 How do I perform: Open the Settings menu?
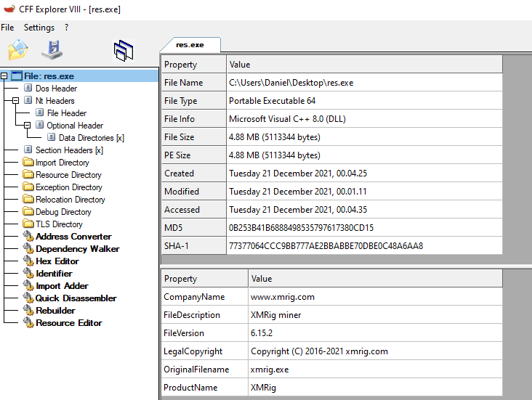[39, 28]
